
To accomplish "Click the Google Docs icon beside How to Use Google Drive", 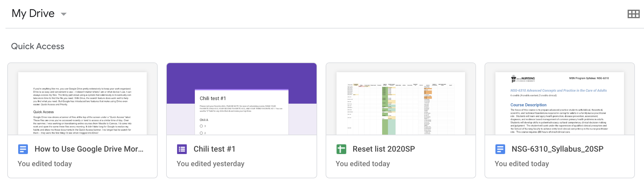I will click(x=23, y=149).
